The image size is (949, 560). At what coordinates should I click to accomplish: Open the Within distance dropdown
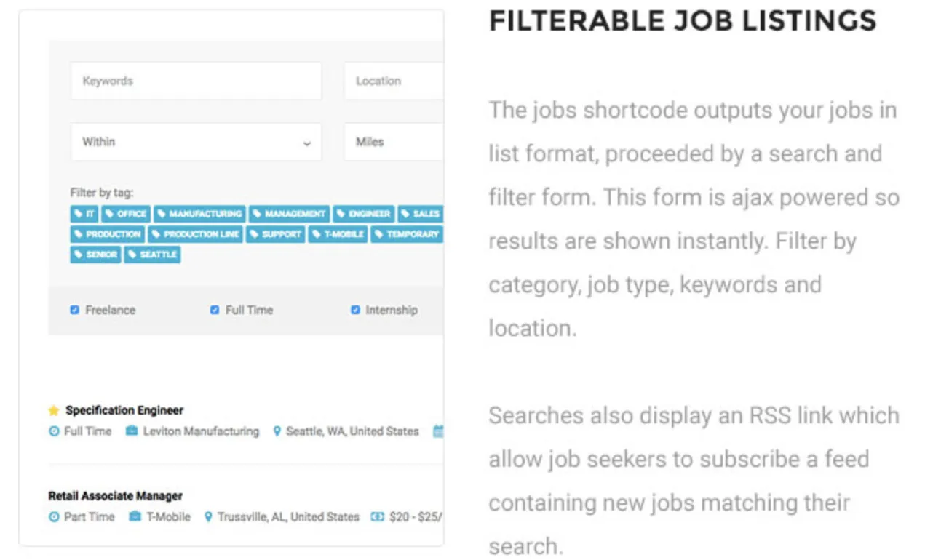point(196,142)
